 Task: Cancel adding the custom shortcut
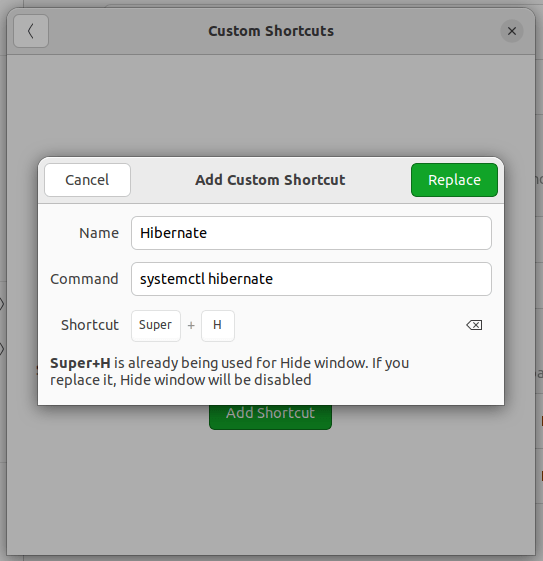(87, 180)
